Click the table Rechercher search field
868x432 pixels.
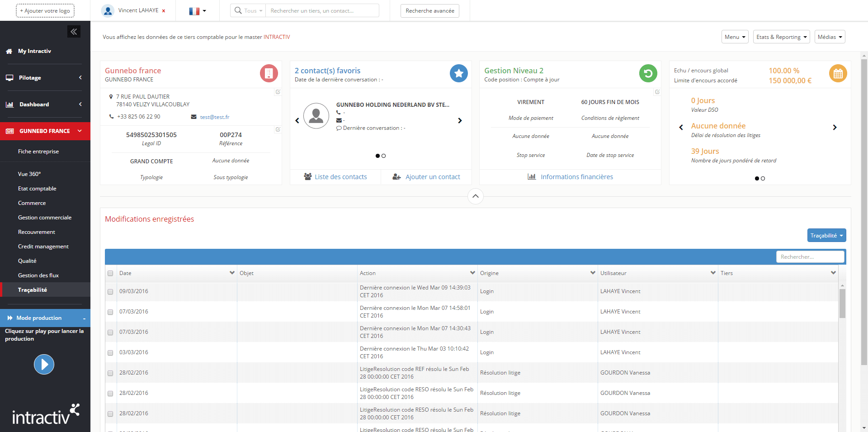point(810,257)
